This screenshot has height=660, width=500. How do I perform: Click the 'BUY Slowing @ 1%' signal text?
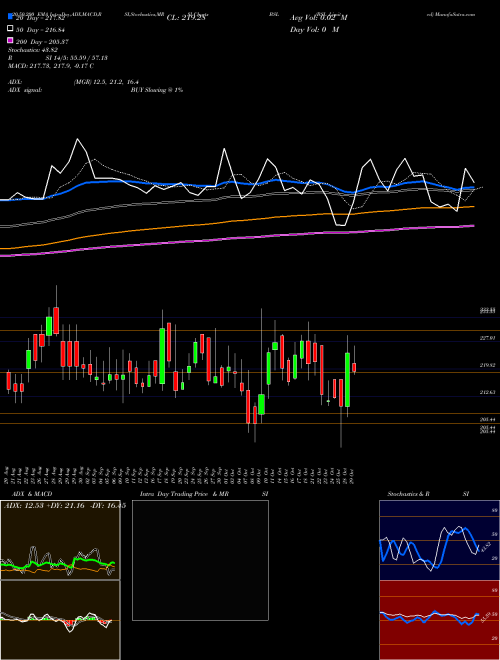tap(157, 90)
